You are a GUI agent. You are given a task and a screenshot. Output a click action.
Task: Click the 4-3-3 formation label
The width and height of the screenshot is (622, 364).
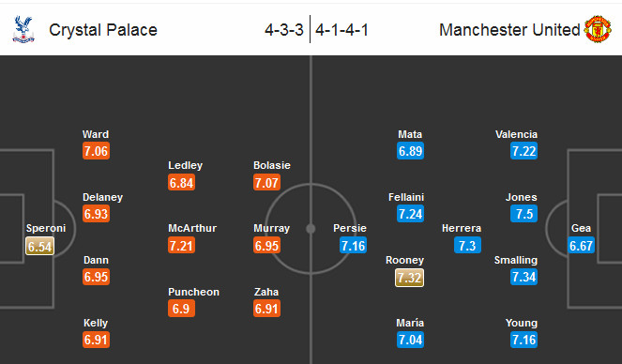pyautogui.click(x=284, y=30)
